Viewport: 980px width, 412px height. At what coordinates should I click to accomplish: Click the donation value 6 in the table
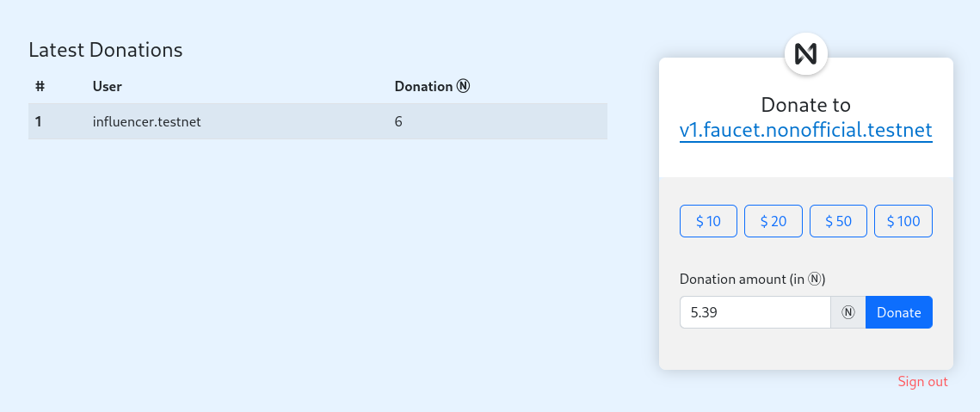click(x=398, y=122)
